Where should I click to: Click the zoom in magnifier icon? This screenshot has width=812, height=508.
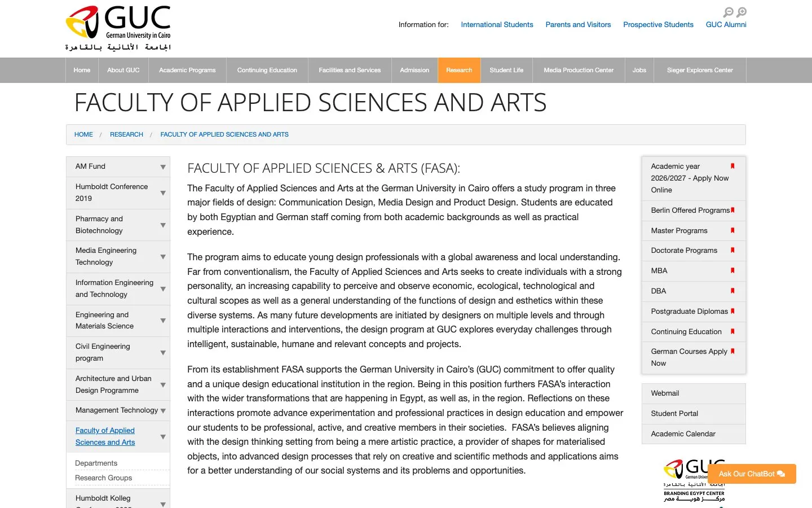(x=742, y=12)
